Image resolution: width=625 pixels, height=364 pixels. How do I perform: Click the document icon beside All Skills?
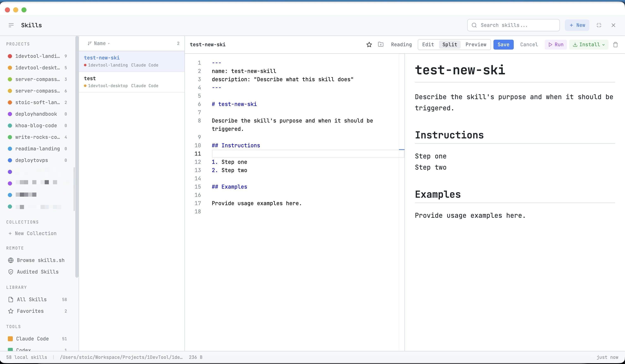pyautogui.click(x=10, y=299)
